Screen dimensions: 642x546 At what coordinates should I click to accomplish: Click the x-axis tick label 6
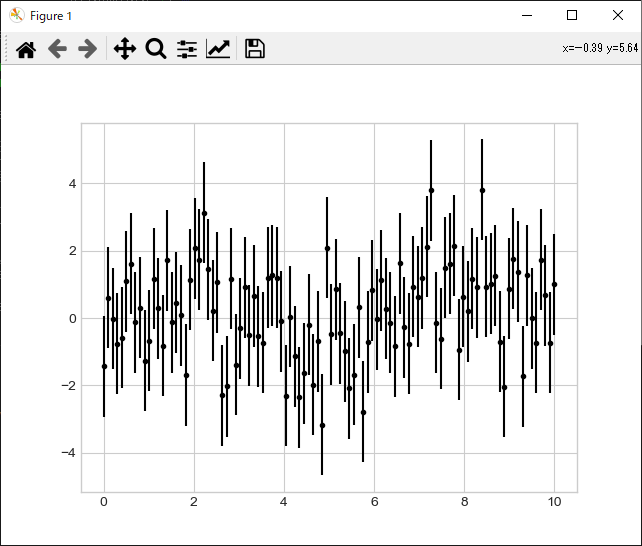[x=374, y=502]
